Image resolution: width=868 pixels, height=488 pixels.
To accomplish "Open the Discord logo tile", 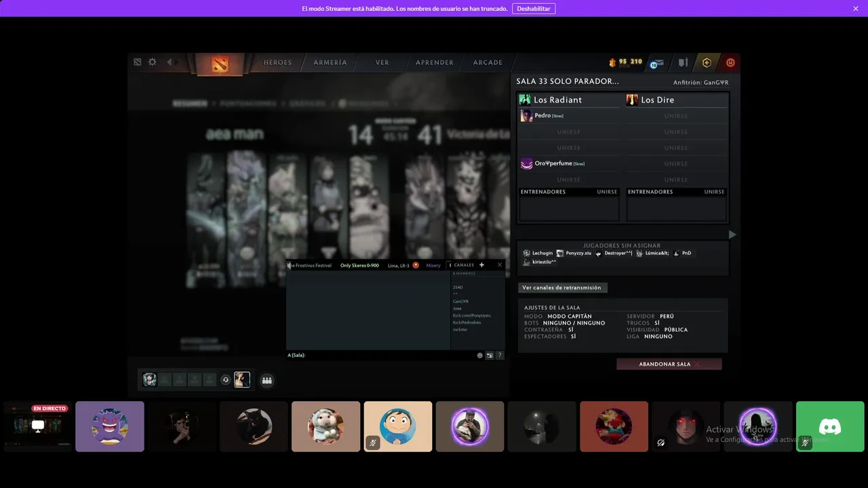I will click(x=830, y=426).
